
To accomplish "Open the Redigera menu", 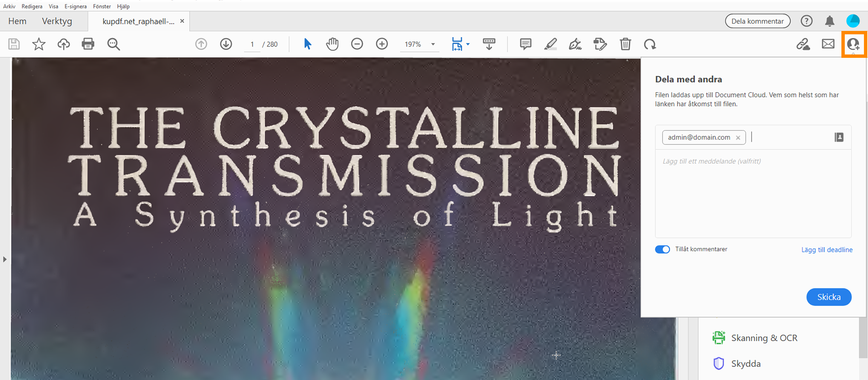I will [x=32, y=6].
